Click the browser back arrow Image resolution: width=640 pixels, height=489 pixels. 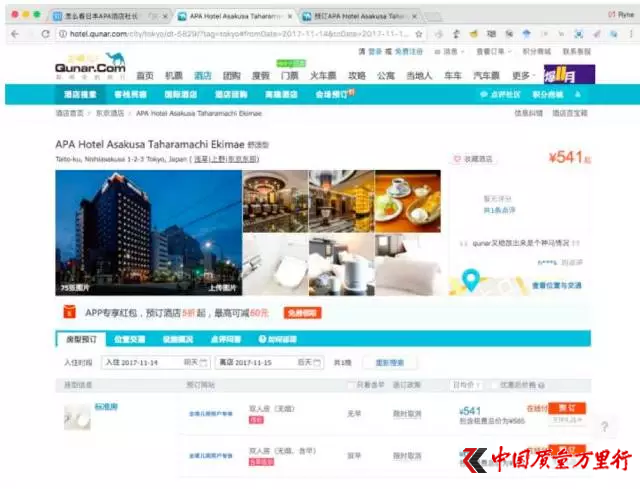(x=15, y=34)
